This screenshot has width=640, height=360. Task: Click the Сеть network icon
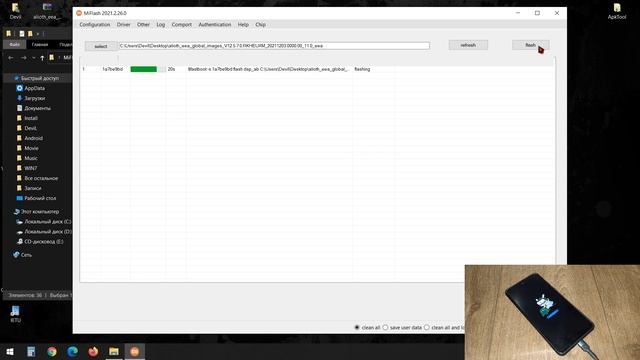click(x=16, y=255)
